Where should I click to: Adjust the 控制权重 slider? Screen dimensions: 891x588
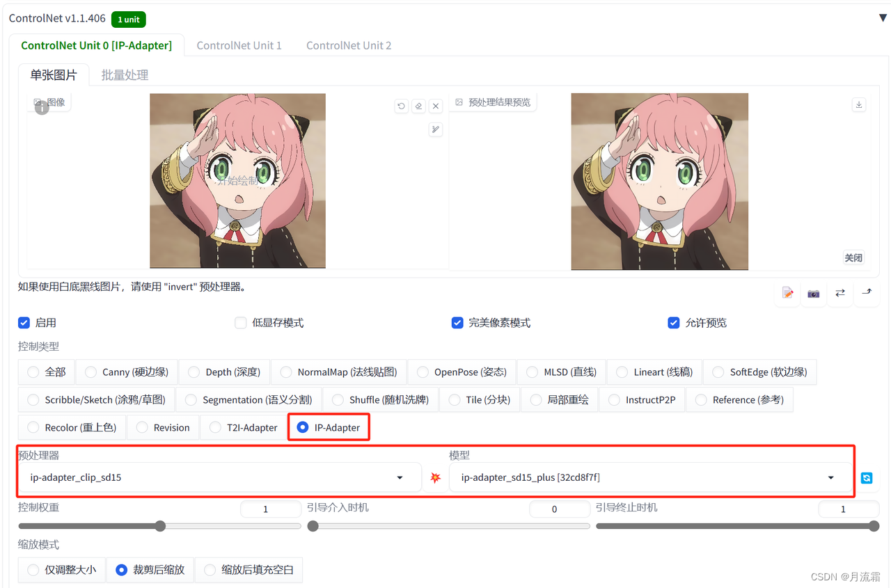tap(159, 526)
